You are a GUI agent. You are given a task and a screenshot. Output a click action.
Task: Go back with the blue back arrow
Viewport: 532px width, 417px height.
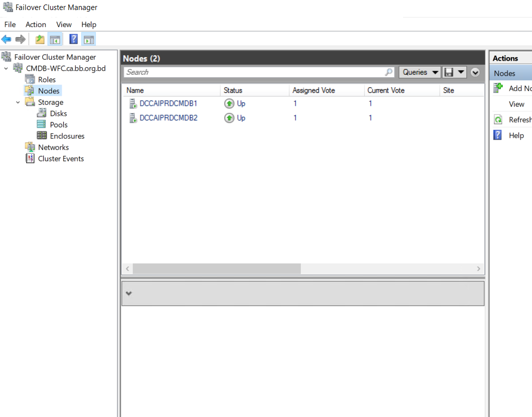coord(6,39)
